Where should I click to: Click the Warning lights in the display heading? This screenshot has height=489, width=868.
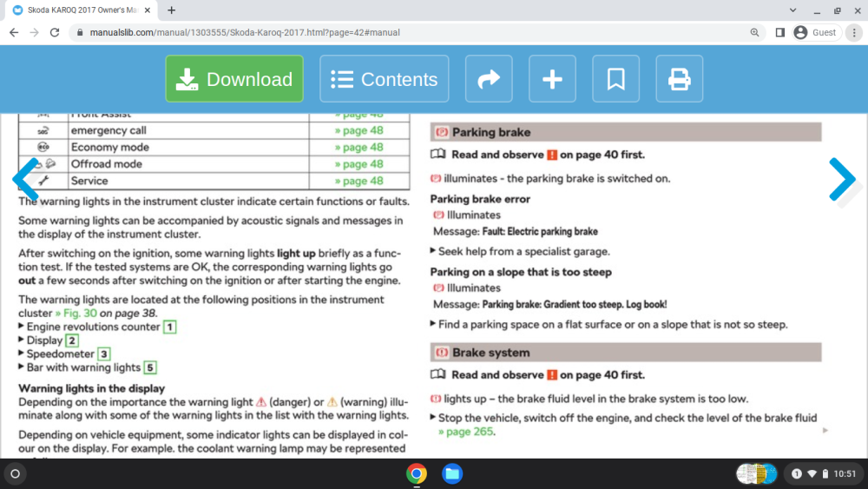[x=91, y=388]
